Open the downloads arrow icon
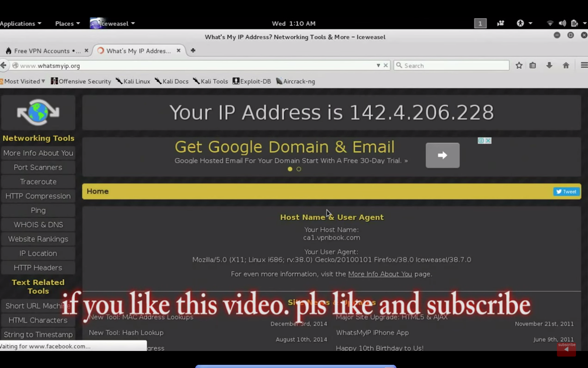 [x=549, y=66]
